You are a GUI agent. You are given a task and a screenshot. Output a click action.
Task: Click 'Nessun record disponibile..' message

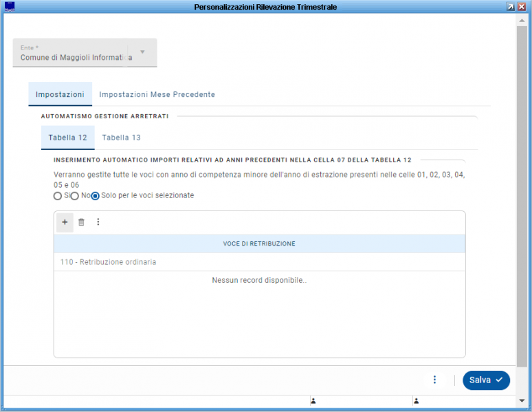(259, 280)
